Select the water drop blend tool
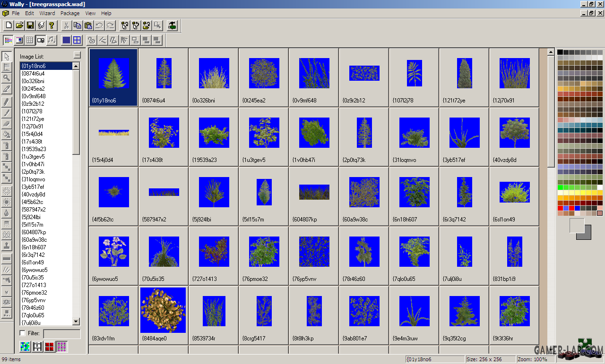The image size is (605, 364). 7,213
